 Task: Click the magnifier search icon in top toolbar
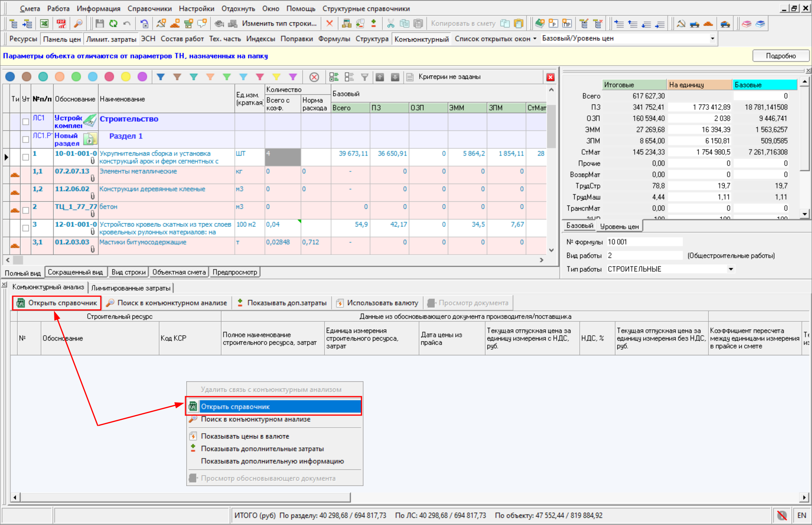pyautogui.click(x=78, y=24)
